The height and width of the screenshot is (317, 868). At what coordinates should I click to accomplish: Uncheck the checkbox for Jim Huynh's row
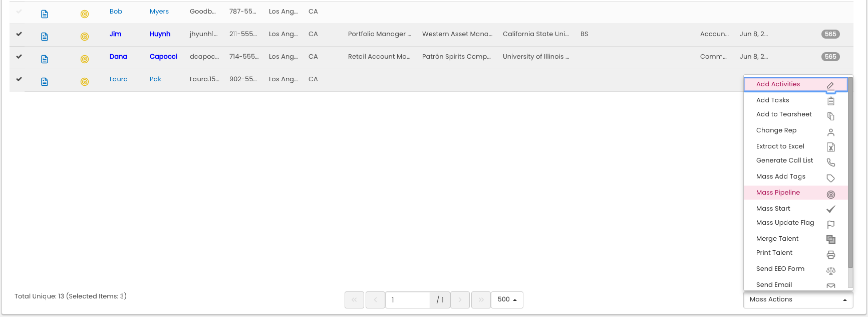coord(19,34)
